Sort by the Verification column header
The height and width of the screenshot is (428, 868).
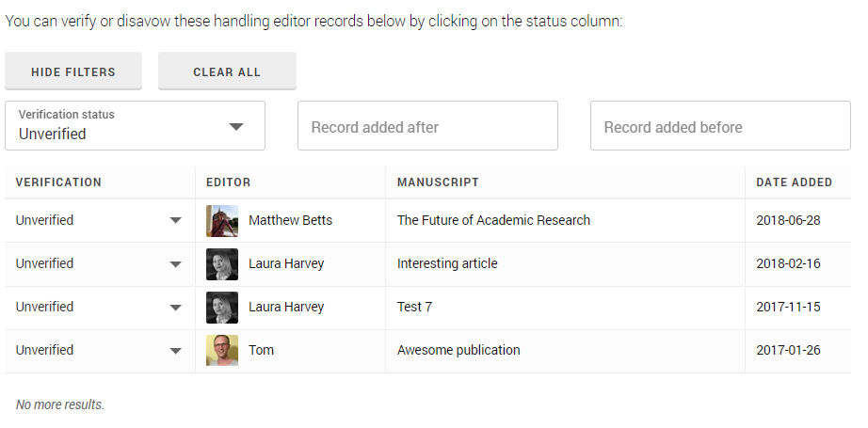pos(58,182)
